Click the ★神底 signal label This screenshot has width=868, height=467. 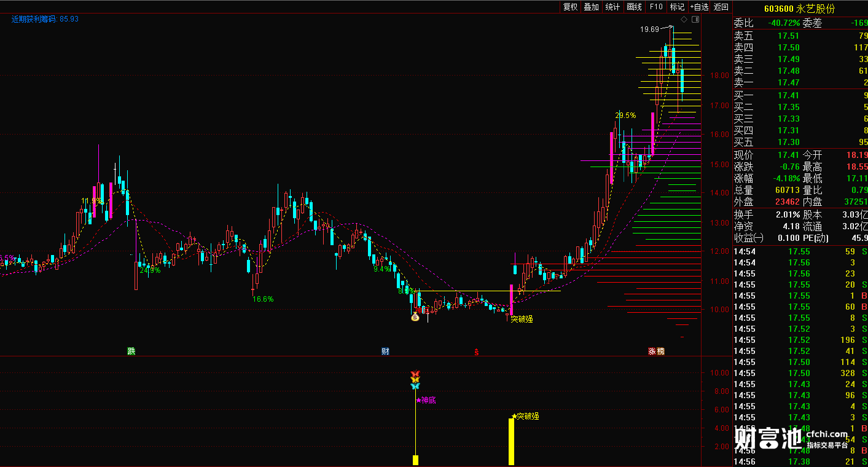tap(426, 400)
